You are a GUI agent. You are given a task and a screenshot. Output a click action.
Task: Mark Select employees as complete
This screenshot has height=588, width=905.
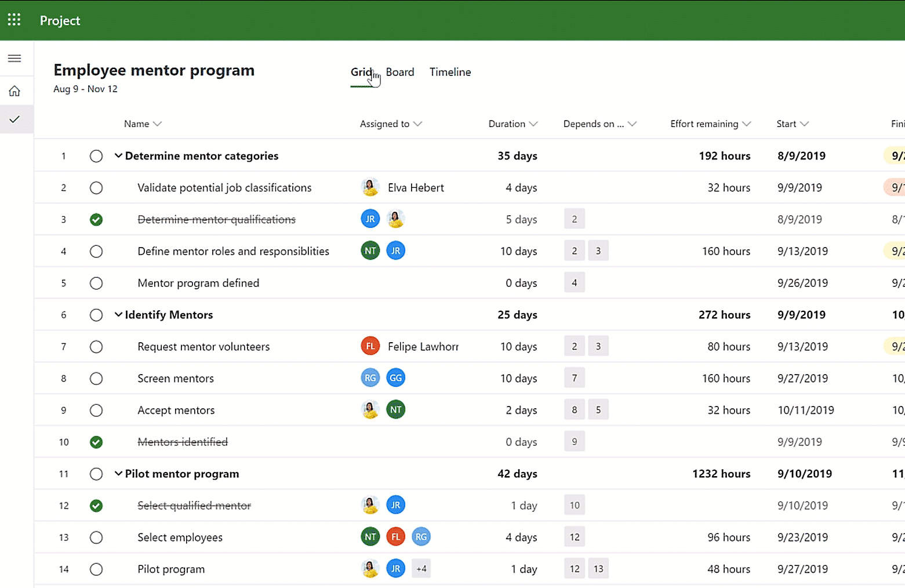(x=96, y=537)
